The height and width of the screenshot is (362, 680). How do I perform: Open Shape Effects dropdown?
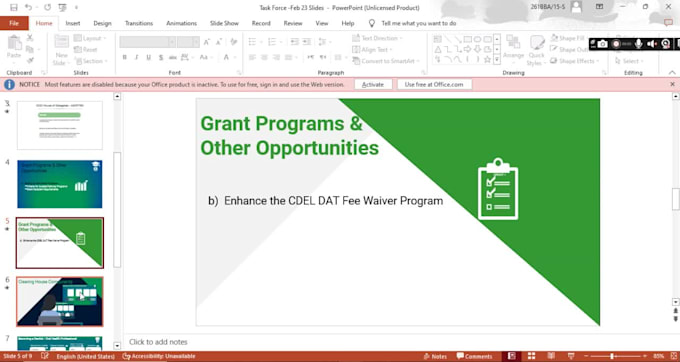tap(574, 61)
